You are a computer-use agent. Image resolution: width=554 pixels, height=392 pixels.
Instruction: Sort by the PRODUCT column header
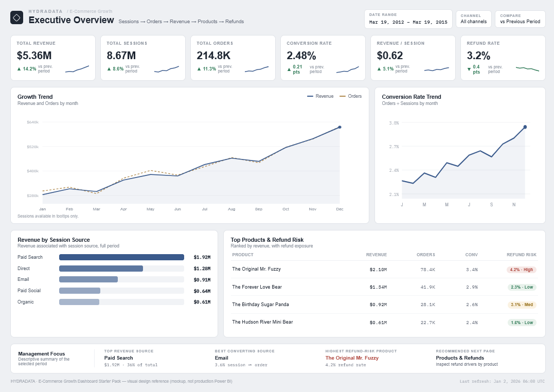click(x=243, y=255)
